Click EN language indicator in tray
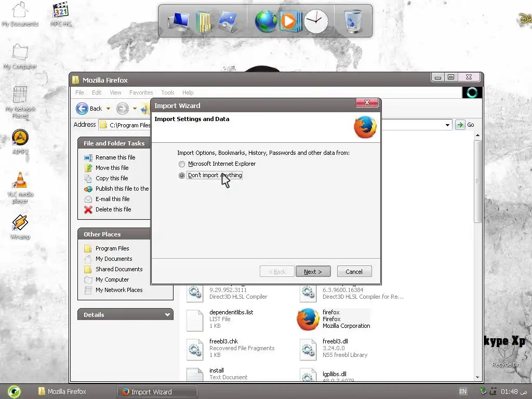The image size is (532, 399). [463, 391]
